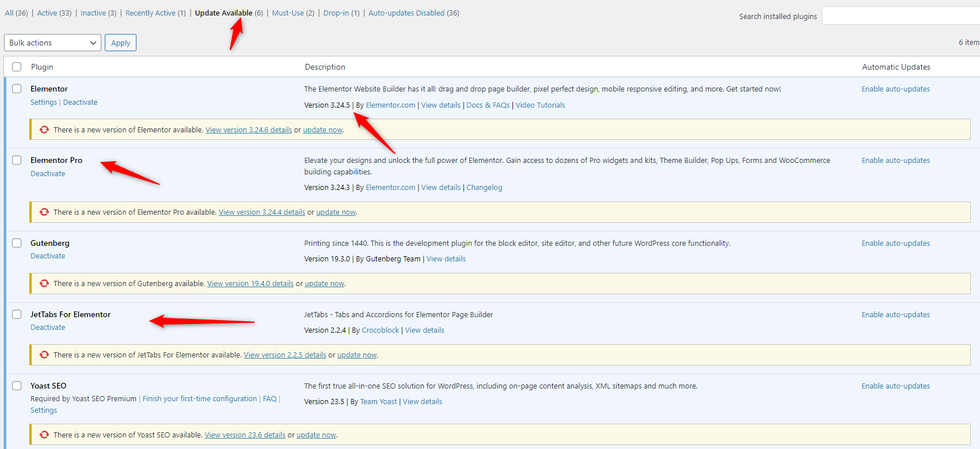Click the Plugin column header
This screenshot has width=980, height=449.
tap(42, 67)
